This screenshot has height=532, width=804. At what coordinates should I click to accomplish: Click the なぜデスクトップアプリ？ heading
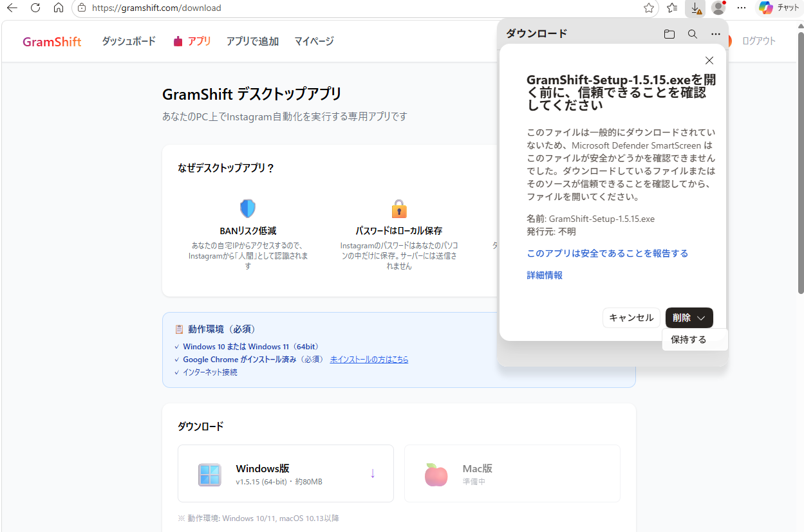click(227, 169)
